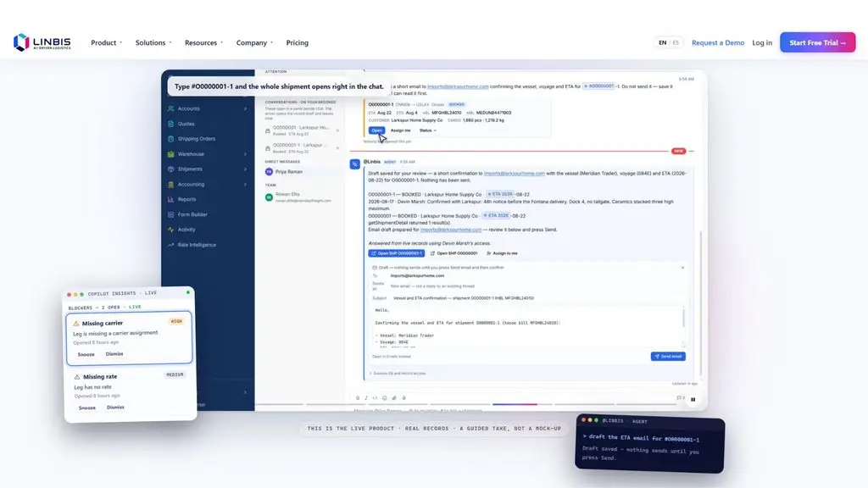Click the envelope icon in draft header

pos(375,268)
